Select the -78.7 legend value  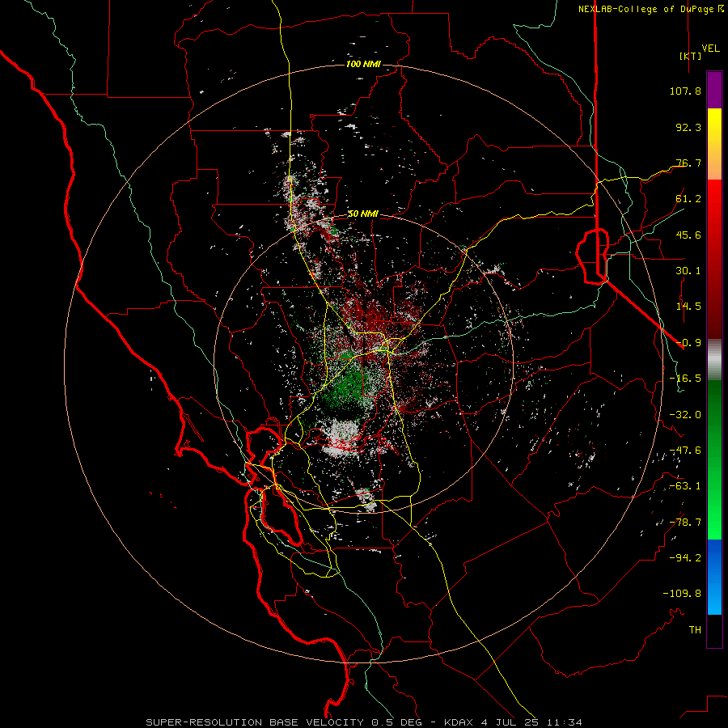point(685,523)
